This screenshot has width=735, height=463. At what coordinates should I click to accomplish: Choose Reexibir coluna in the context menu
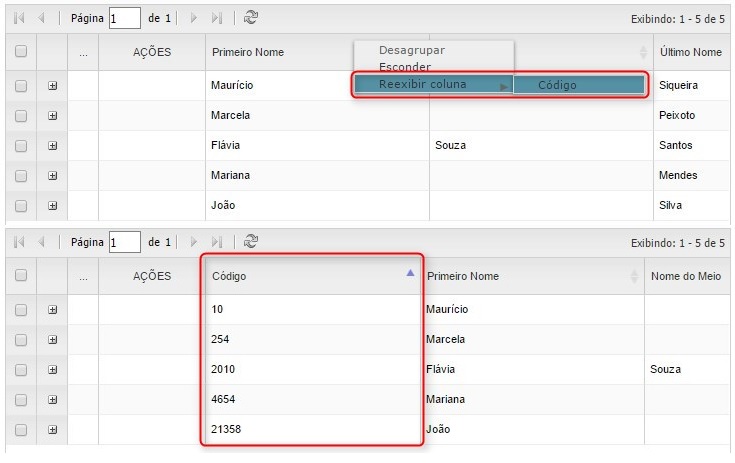422,84
